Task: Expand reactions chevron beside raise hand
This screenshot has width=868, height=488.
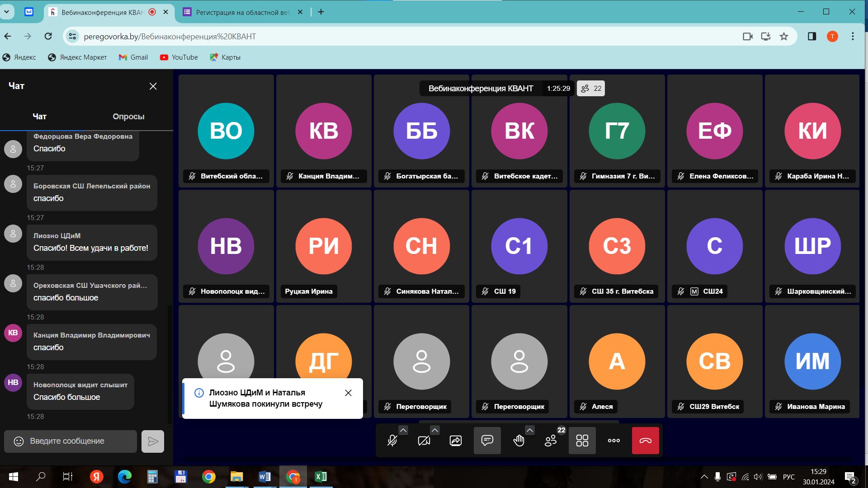Action: coord(530,430)
